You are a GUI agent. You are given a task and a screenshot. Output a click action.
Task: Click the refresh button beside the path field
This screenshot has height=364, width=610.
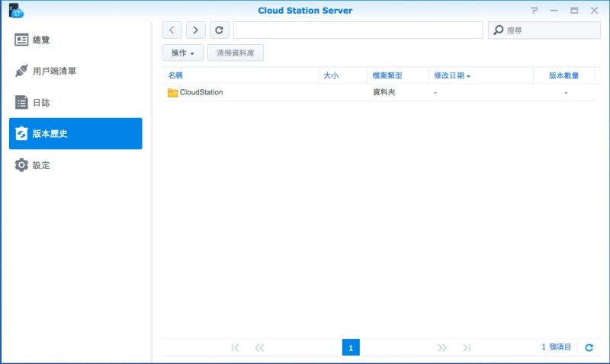coord(219,30)
